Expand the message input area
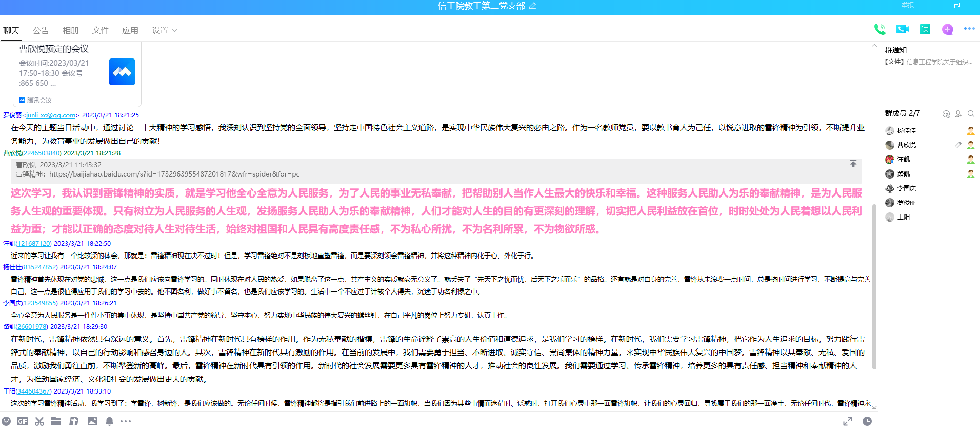 click(x=847, y=421)
